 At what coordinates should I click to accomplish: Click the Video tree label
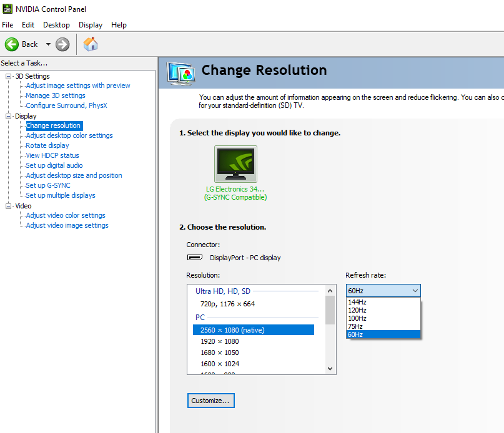[23, 206]
